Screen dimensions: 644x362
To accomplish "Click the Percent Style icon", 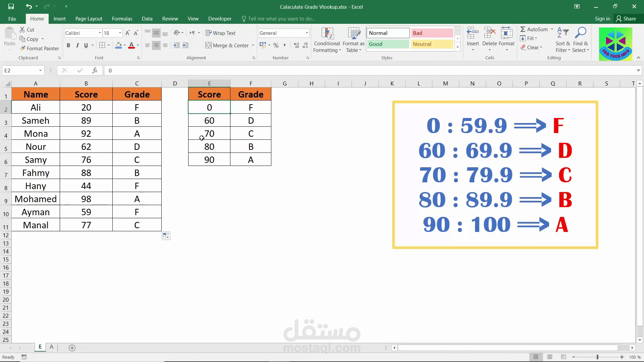I will (x=276, y=45).
